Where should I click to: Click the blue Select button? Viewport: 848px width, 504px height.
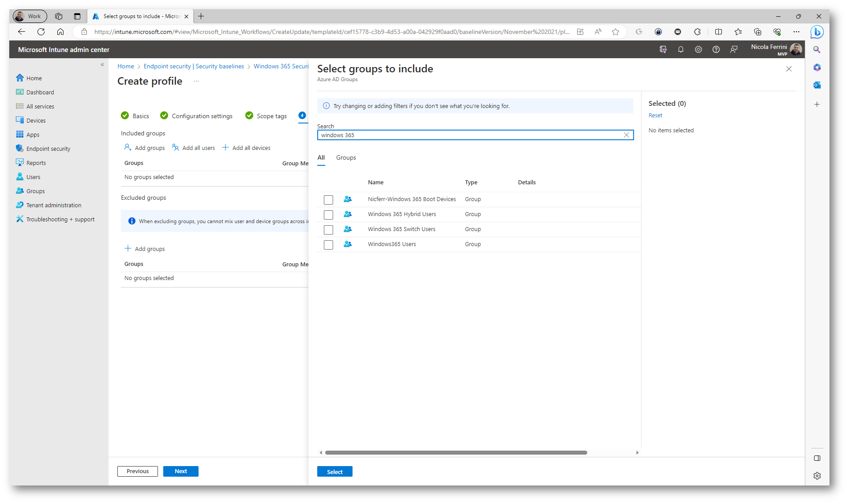(x=334, y=472)
